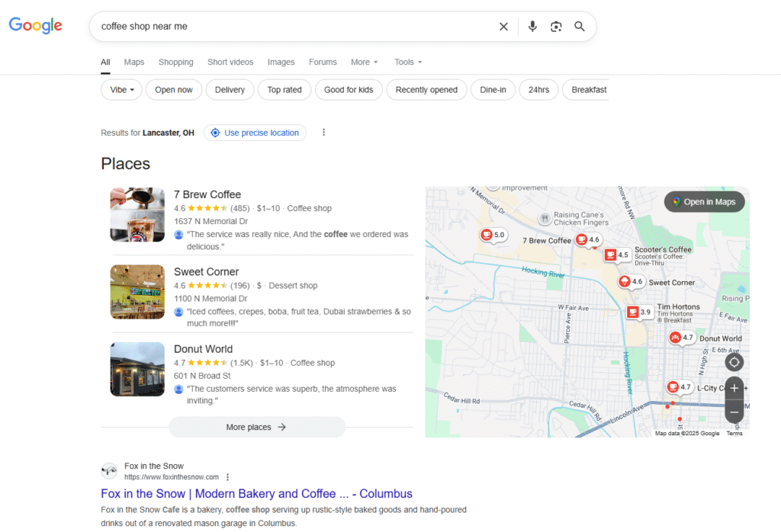Zoom out on the map
The width and height of the screenshot is (781, 532).
tap(734, 412)
